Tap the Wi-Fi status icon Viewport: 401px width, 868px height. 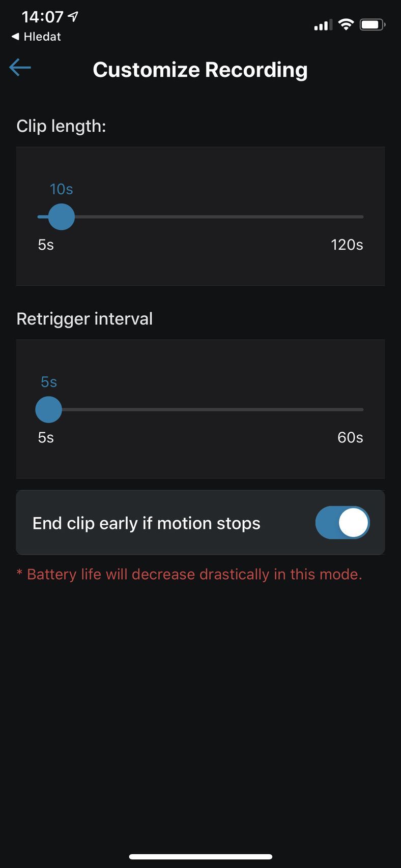(346, 24)
